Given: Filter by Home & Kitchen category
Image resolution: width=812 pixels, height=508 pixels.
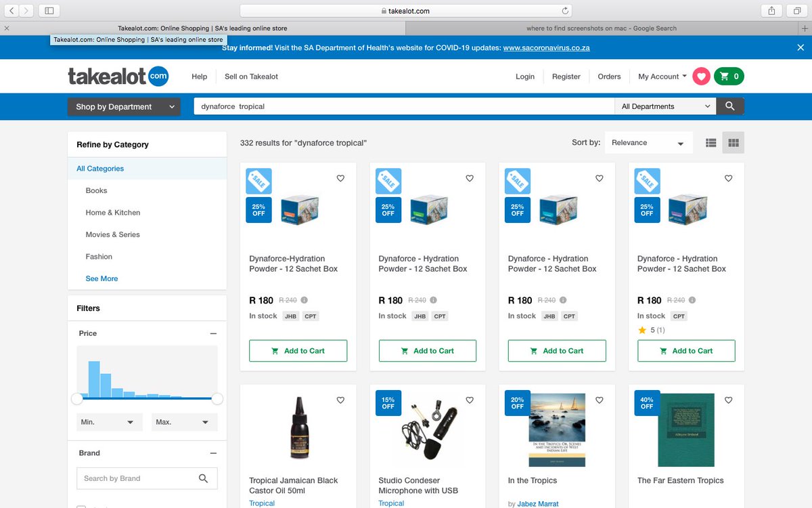Looking at the screenshot, I should (x=113, y=213).
